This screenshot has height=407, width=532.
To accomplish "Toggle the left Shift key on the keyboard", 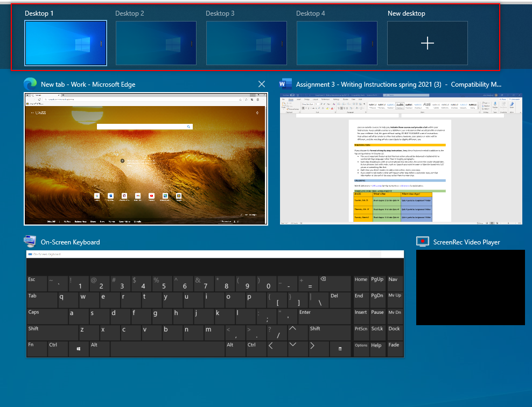I will pos(52,333).
